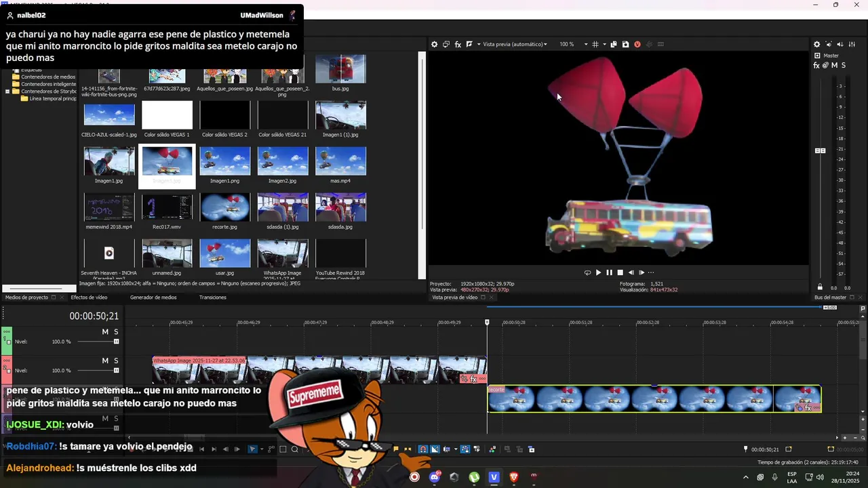Toggle preview on external monitor icon

(446, 44)
